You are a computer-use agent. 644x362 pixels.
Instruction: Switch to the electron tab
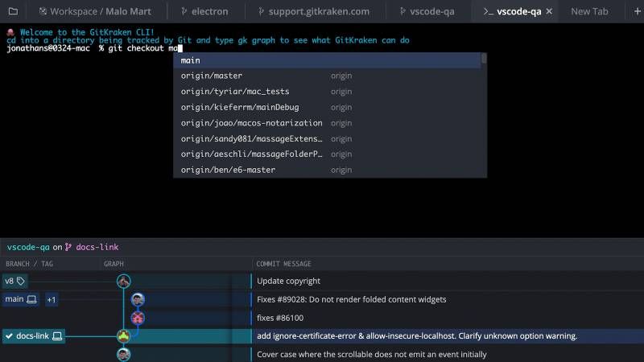204,11
